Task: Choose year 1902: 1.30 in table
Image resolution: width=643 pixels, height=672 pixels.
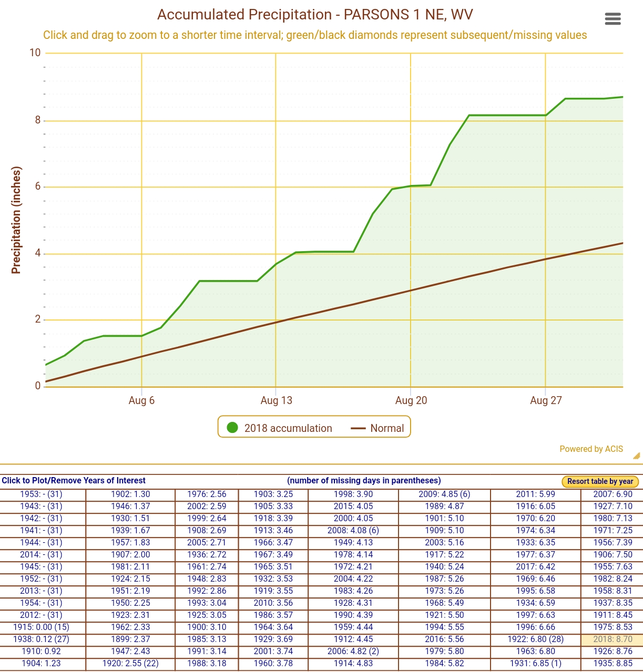Action: click(x=130, y=494)
